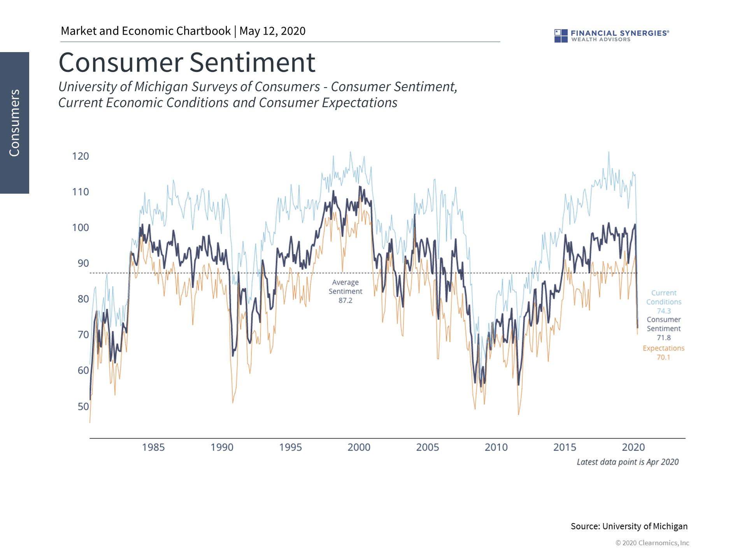Click the x-axis label 1990
747x560 pixels.
222,447
